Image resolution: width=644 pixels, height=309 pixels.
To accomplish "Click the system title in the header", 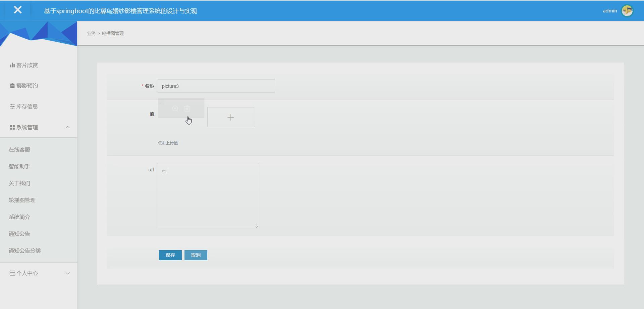I will [x=120, y=11].
